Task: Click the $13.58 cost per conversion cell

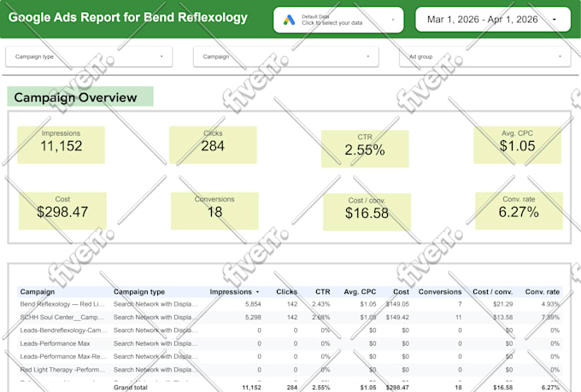Action: (502, 317)
